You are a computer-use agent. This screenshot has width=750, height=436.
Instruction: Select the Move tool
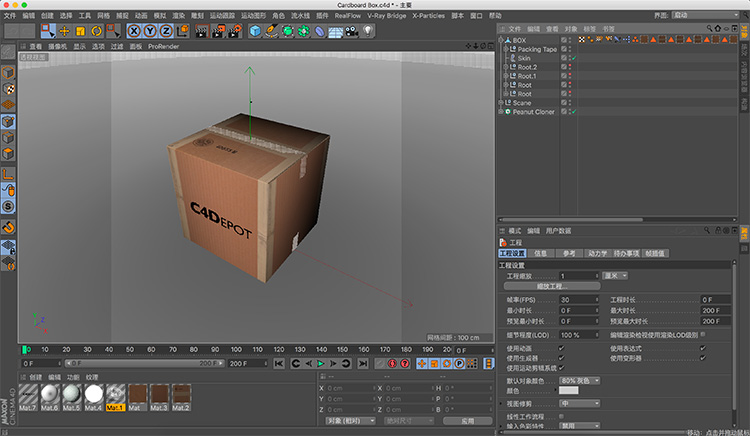pos(64,31)
